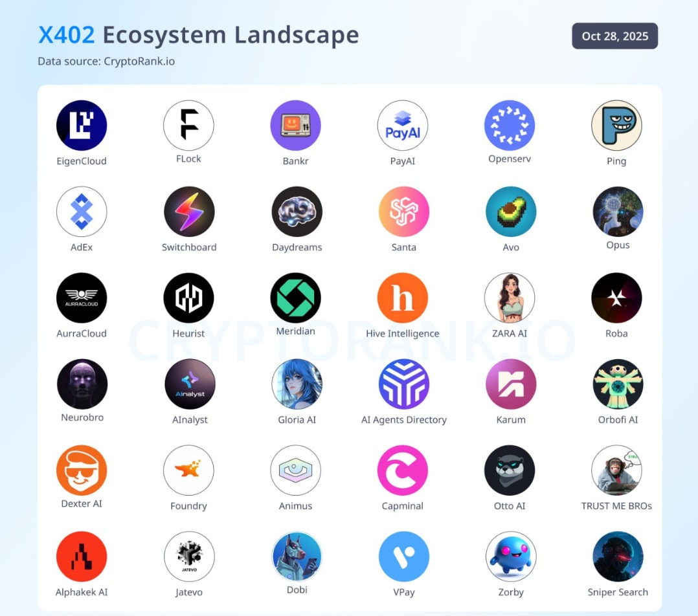Screen dimensions: 698x616
Task: Click the VPay blue icon
Action: (404, 557)
